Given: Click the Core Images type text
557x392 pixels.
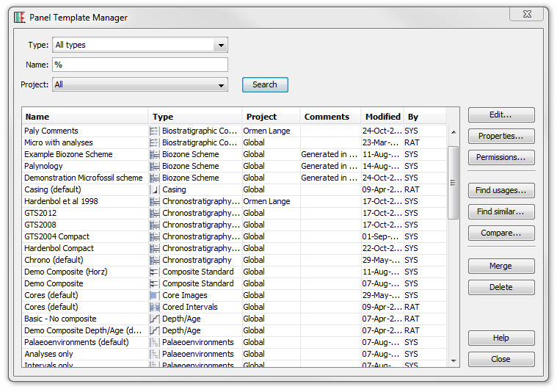Looking at the screenshot, I should pos(185,295).
